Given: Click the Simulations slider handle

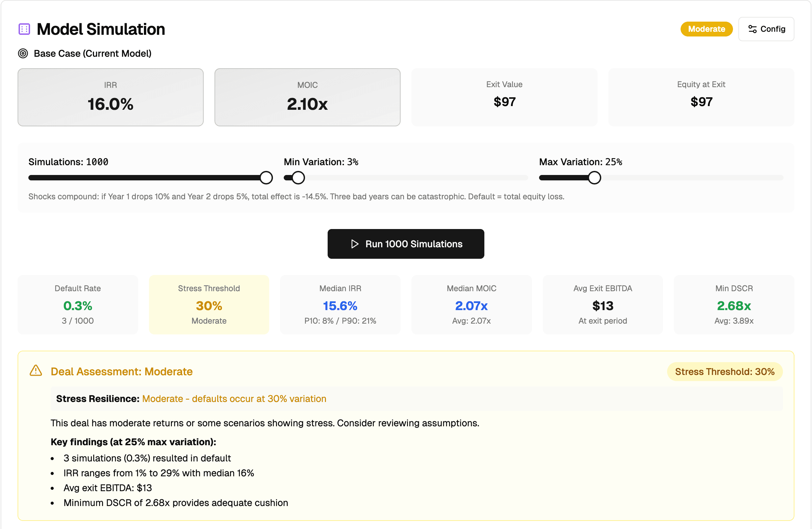Looking at the screenshot, I should (x=266, y=178).
